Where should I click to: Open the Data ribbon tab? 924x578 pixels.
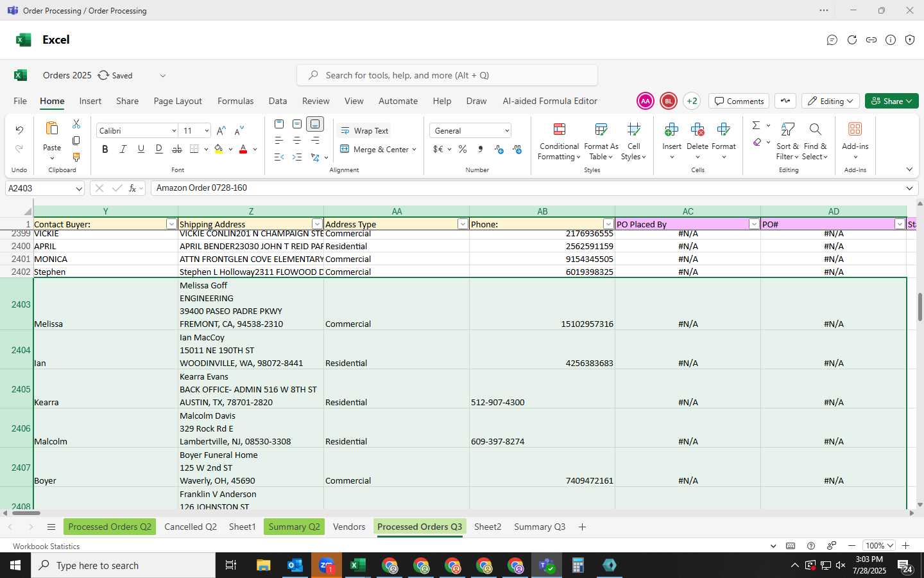click(278, 101)
